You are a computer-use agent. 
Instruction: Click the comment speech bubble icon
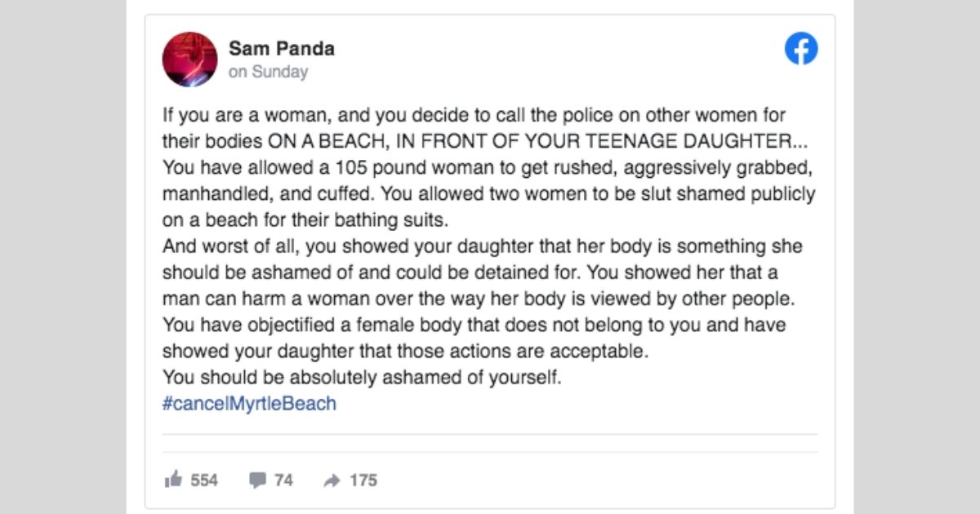point(258,480)
